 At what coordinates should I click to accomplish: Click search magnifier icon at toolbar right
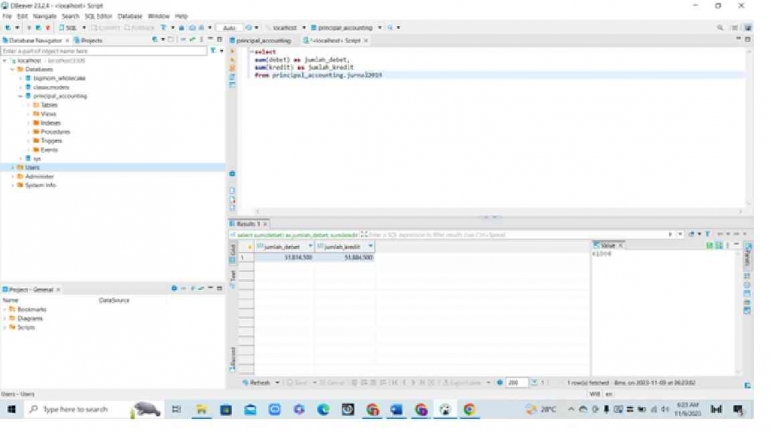(x=720, y=28)
